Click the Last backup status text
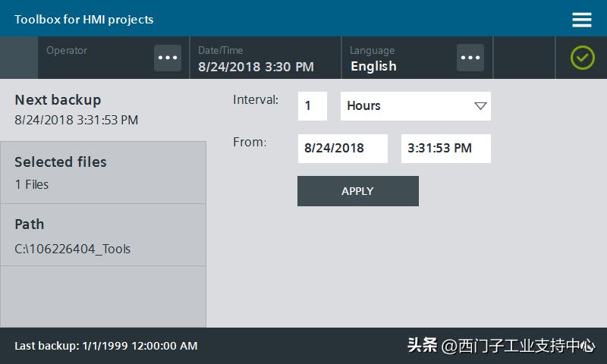Viewport: 607px width, 364px height. (x=106, y=346)
